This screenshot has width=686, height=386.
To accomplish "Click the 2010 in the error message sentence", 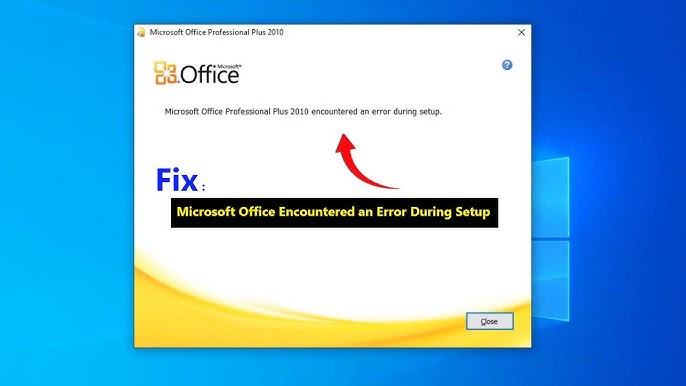I will click(x=299, y=112).
